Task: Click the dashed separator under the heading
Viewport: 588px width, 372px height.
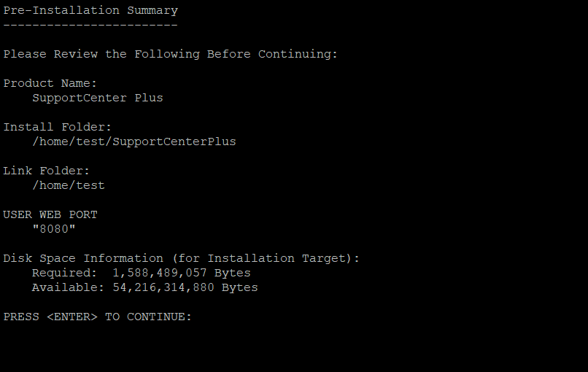Action: pos(90,25)
